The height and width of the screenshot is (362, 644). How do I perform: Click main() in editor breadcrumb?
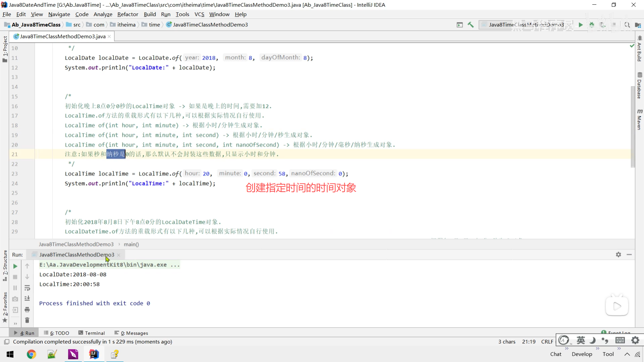[x=131, y=244]
